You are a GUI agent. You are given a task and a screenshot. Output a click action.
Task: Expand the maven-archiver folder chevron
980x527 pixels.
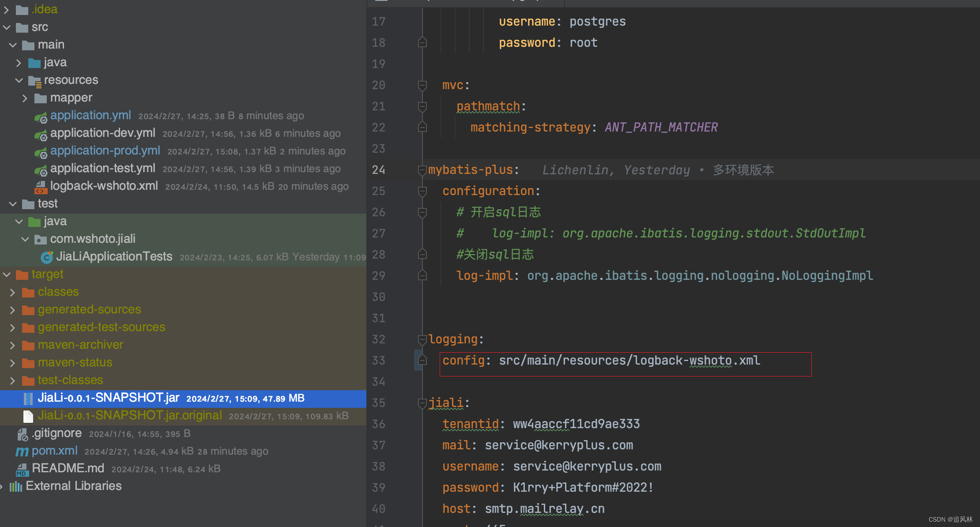[13, 345]
